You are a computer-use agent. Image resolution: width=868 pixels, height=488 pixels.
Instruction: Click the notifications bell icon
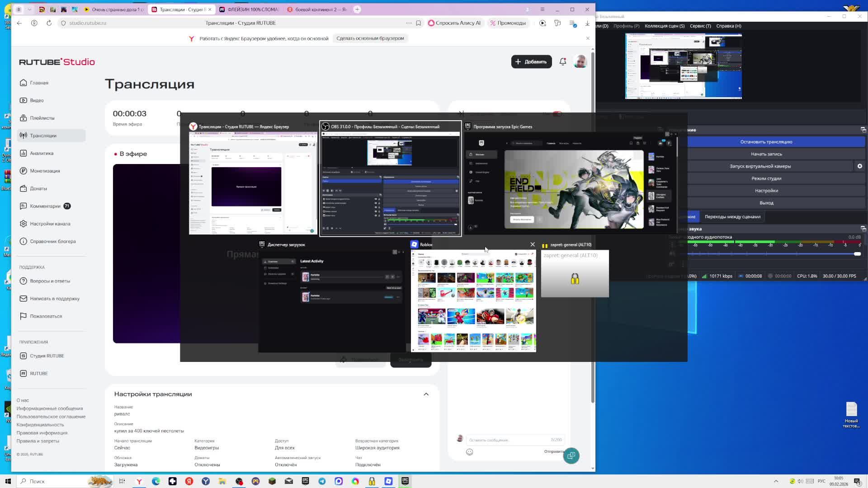(x=562, y=61)
